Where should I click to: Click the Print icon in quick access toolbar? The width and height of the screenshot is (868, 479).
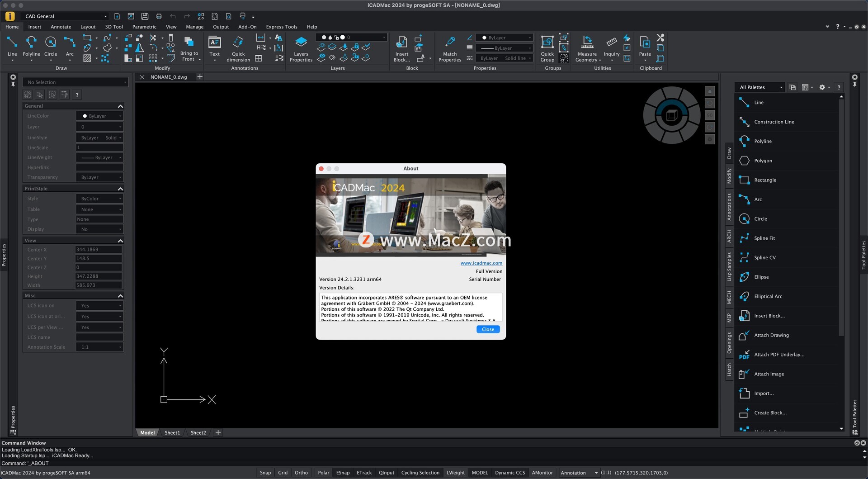(x=159, y=16)
